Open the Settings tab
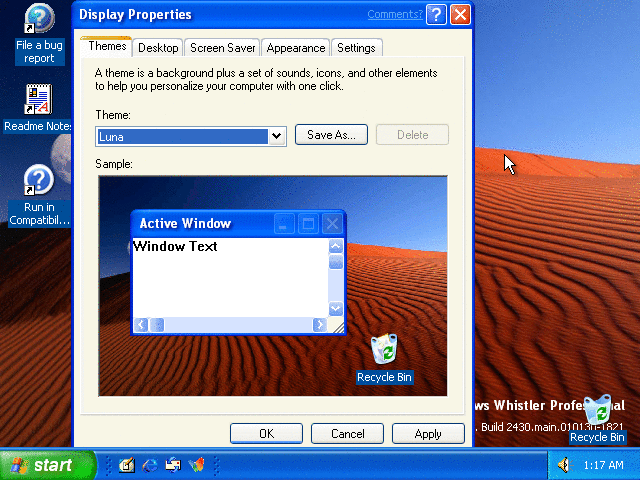This screenshot has width=640, height=480. tap(356, 48)
